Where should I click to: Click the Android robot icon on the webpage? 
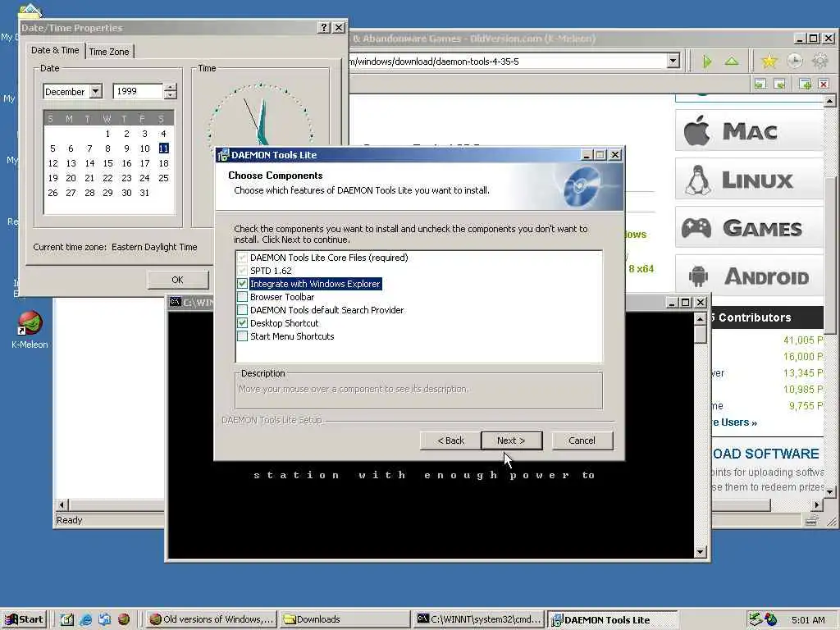pos(698,276)
